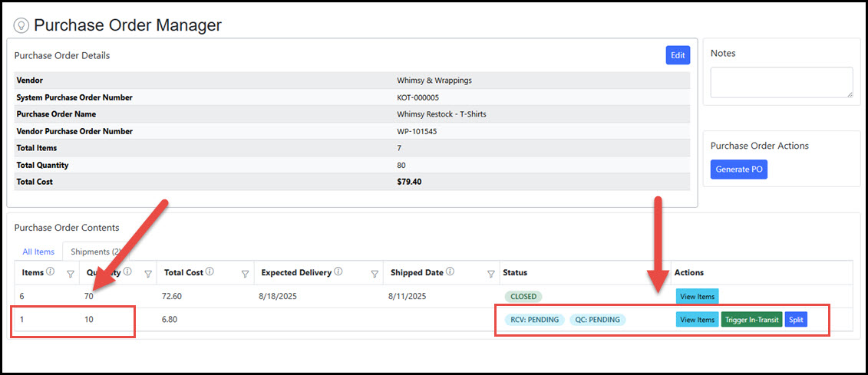View Items for the pending shipment
Viewport: 868px width, 375px height.
pyautogui.click(x=697, y=320)
